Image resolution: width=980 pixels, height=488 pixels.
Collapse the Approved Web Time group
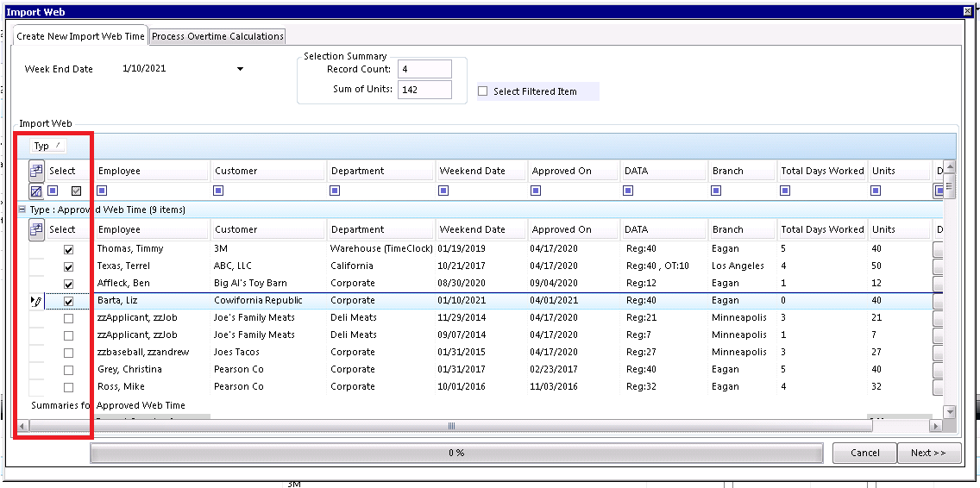coord(22,210)
